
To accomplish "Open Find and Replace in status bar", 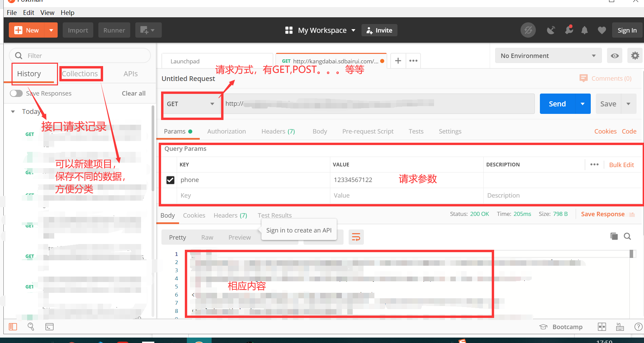I will click(x=31, y=327).
